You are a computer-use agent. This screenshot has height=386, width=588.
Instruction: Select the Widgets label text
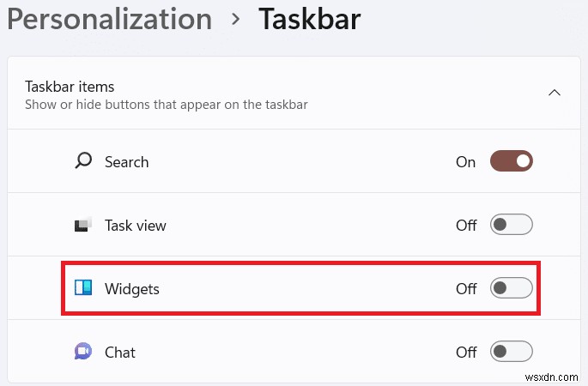(x=132, y=289)
